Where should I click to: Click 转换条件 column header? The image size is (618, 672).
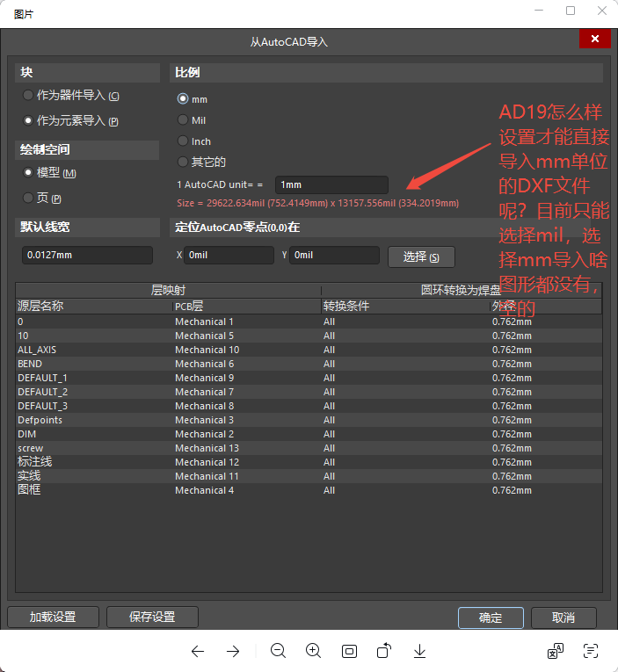(x=405, y=306)
